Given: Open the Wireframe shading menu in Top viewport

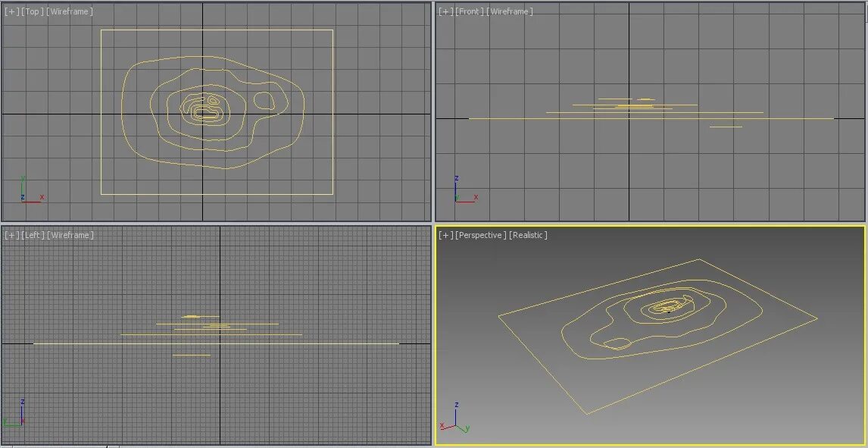Looking at the screenshot, I should pyautogui.click(x=70, y=11).
